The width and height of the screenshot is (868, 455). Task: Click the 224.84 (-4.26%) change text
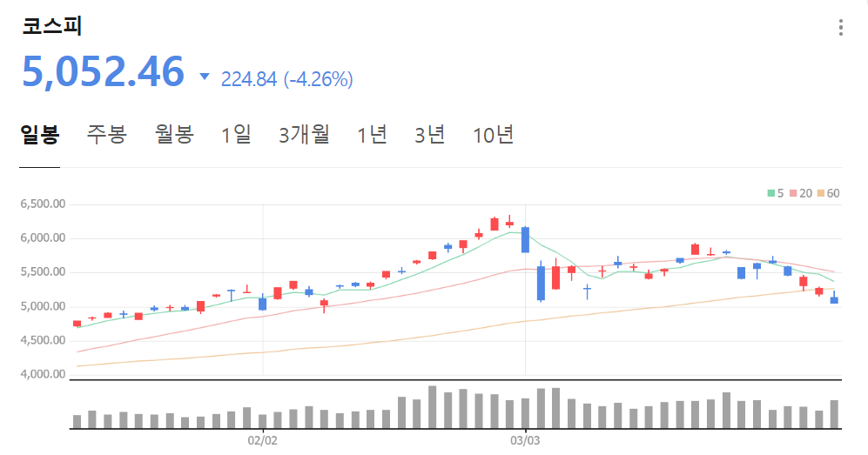[286, 79]
